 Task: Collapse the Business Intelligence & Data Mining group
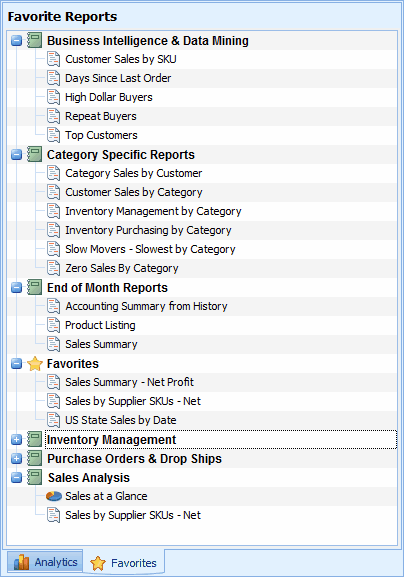click(17, 41)
